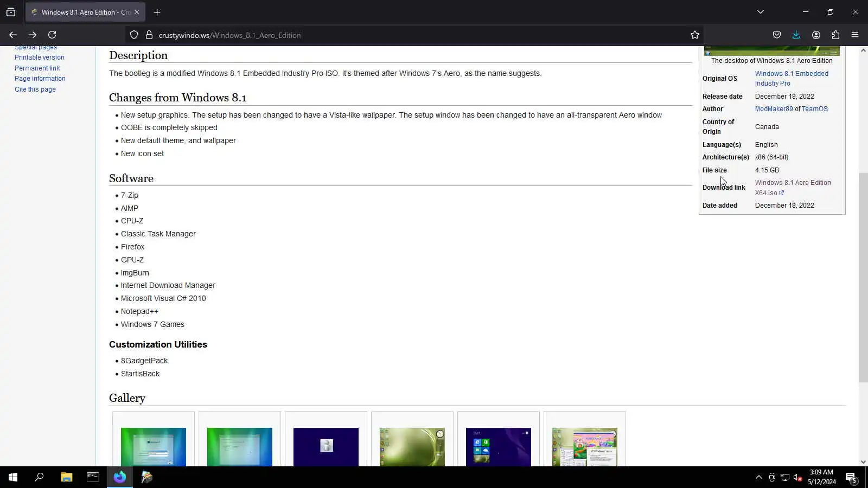Image resolution: width=868 pixels, height=488 pixels.
Task: Click the StartIsBack list item
Action: 140,374
